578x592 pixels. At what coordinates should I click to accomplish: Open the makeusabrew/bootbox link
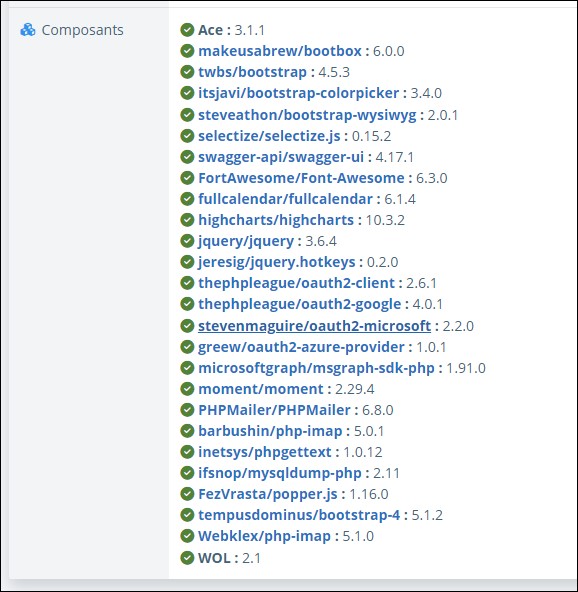click(280, 51)
